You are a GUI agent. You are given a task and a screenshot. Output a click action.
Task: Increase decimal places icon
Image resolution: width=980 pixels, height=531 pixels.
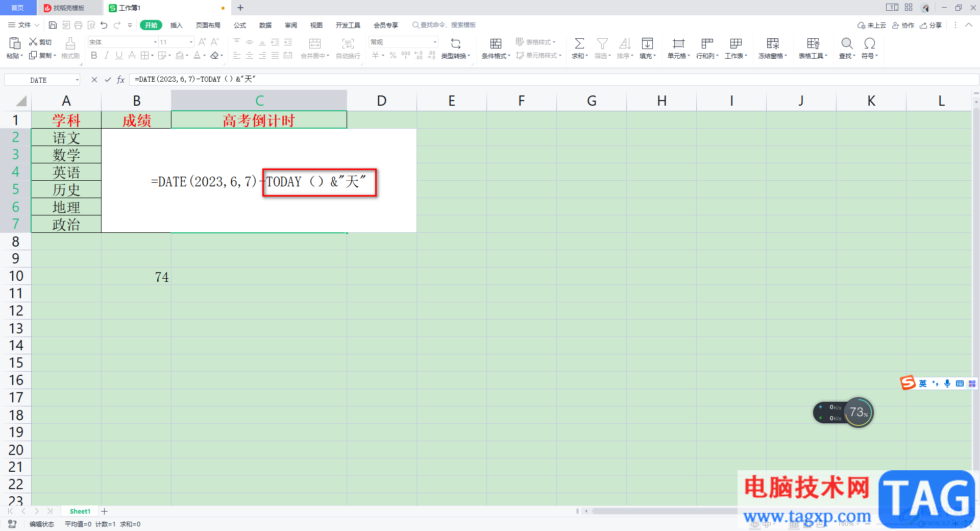[x=419, y=55]
